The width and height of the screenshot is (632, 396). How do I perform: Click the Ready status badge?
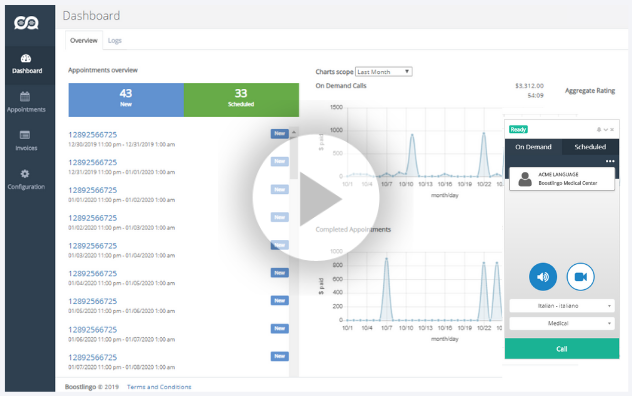coord(518,129)
